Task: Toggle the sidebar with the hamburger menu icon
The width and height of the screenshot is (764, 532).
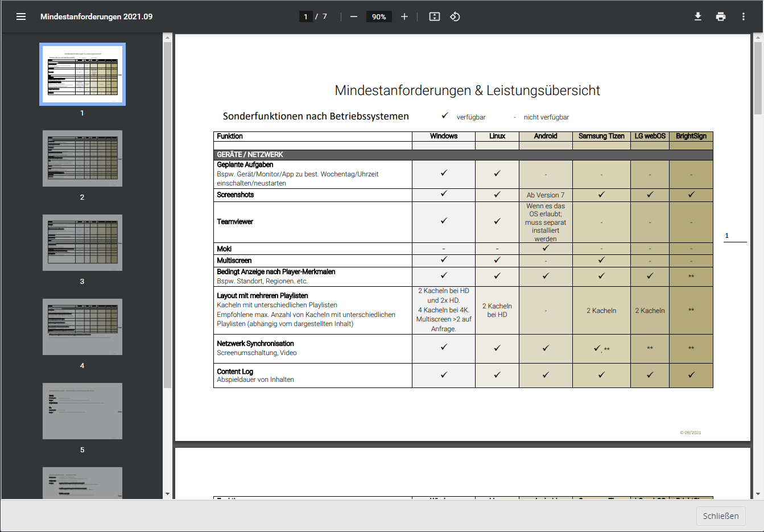Action: coord(21,17)
